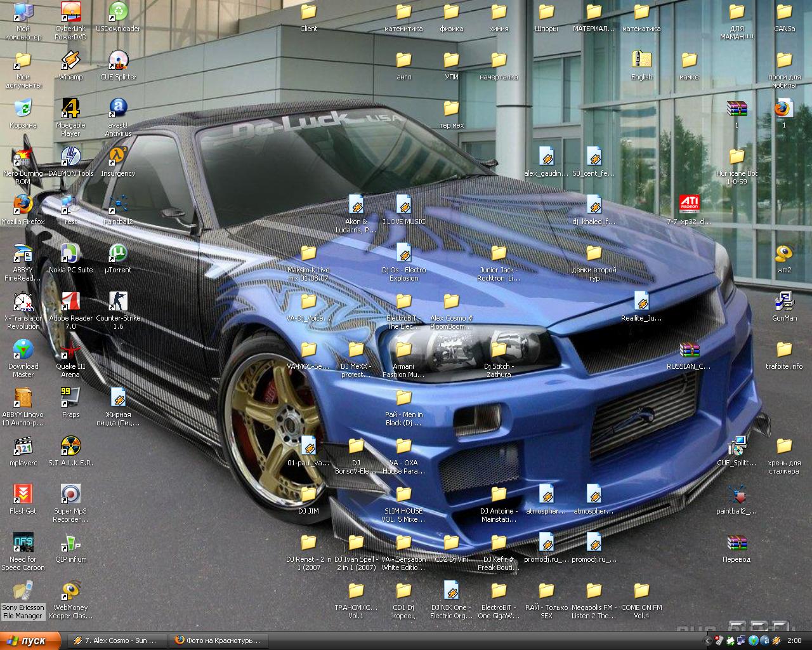Open the rest shortcut icon
Viewport: 812px width, 650px height.
(x=70, y=210)
